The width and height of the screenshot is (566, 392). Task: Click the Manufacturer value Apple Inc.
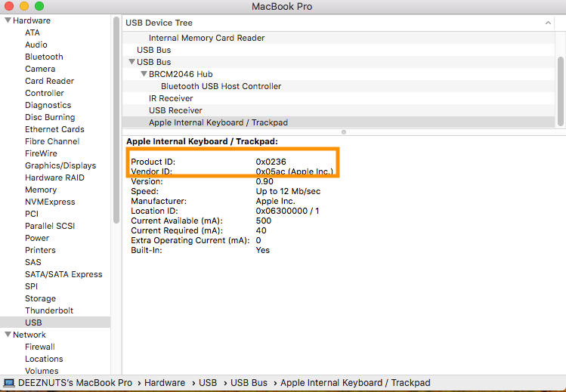tap(275, 201)
